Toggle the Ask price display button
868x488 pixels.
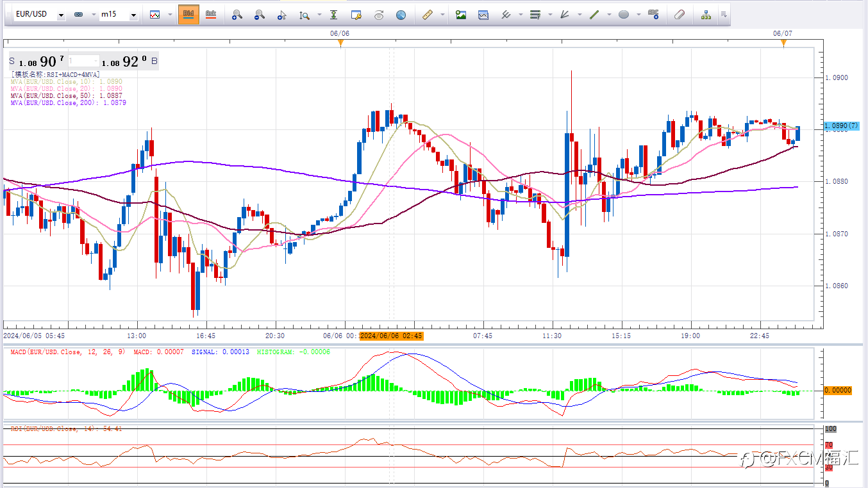(x=210, y=14)
